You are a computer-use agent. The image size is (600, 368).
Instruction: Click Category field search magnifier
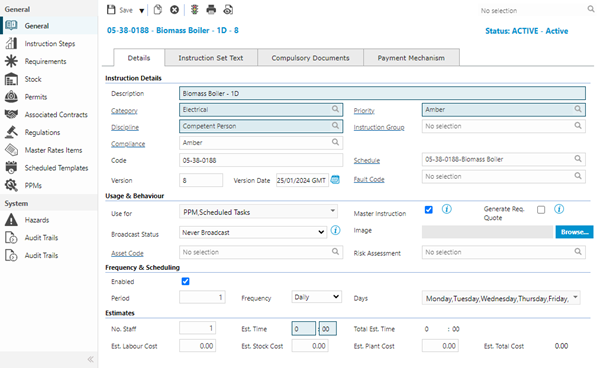[x=335, y=109]
